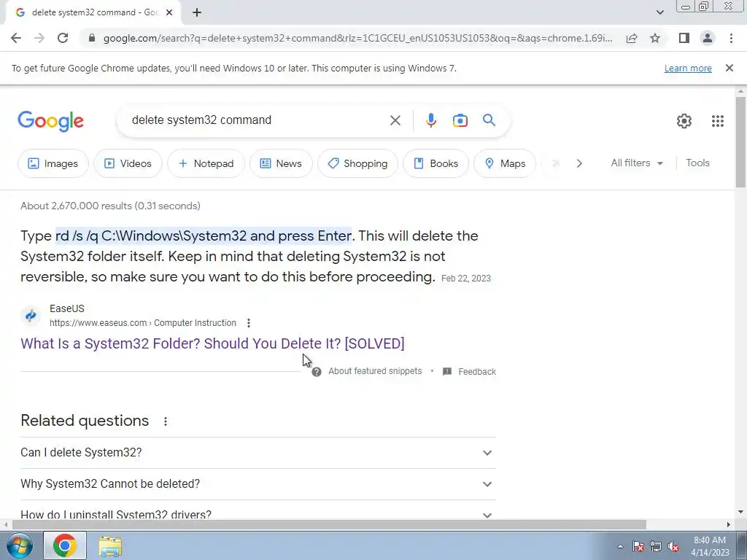Click the padlock site info icon
Image resolution: width=747 pixels, height=560 pixels.
point(91,38)
